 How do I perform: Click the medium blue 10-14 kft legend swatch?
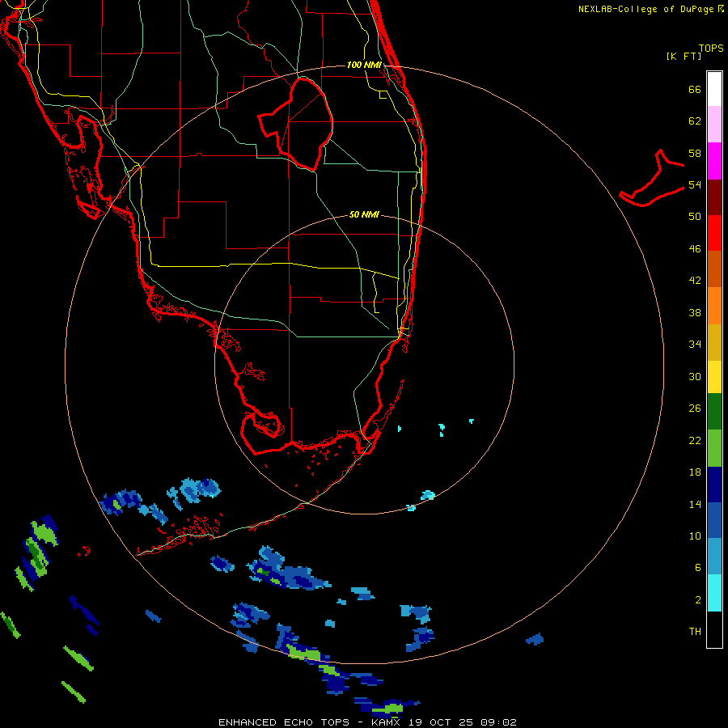[x=714, y=520]
